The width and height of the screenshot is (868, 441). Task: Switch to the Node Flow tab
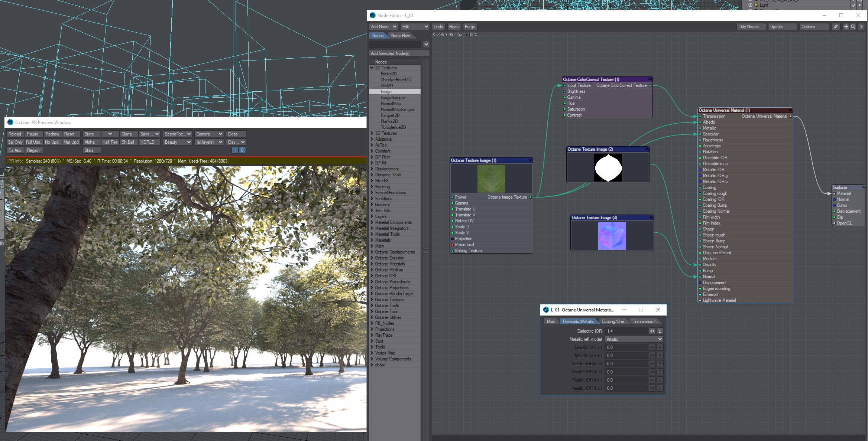400,36
